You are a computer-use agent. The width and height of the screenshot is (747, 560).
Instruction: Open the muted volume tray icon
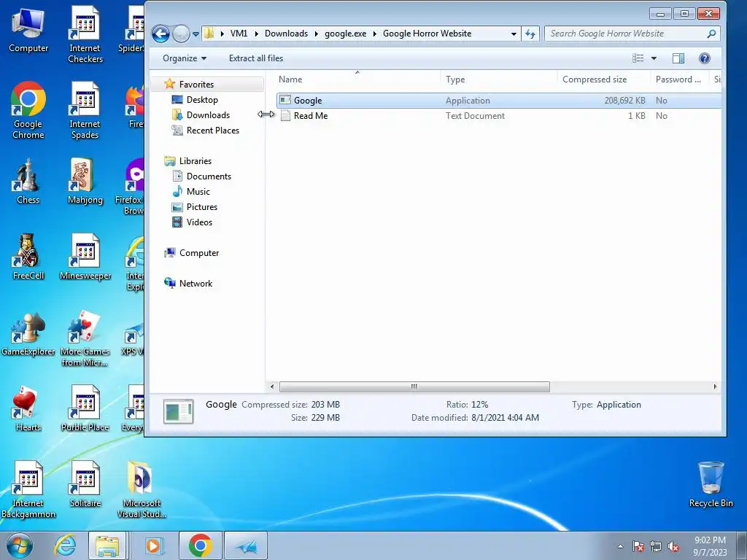point(673,547)
